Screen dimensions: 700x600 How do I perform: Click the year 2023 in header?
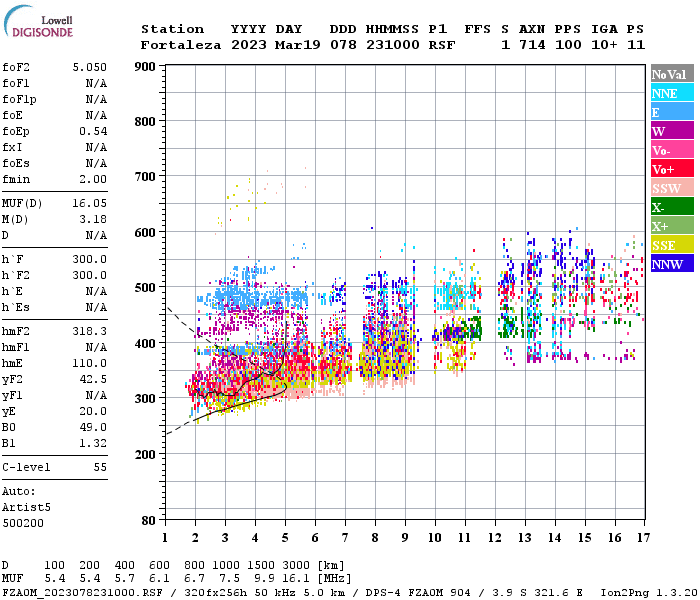click(249, 45)
